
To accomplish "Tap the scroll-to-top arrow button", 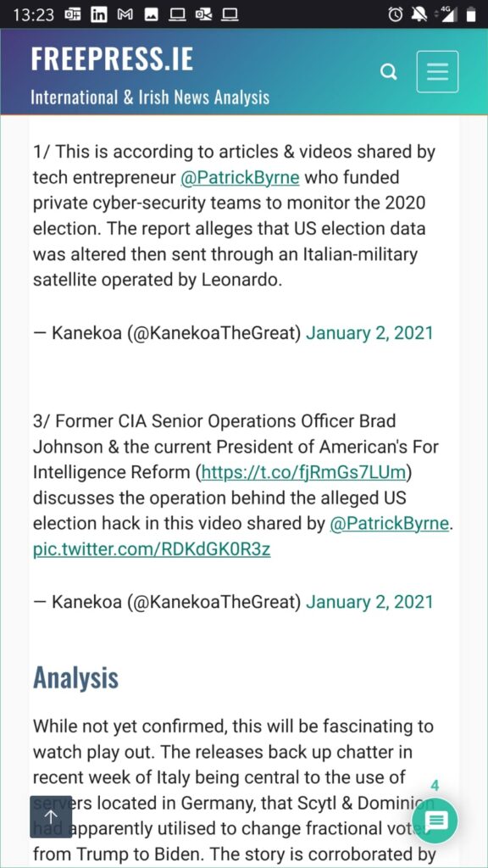I will [x=51, y=816].
